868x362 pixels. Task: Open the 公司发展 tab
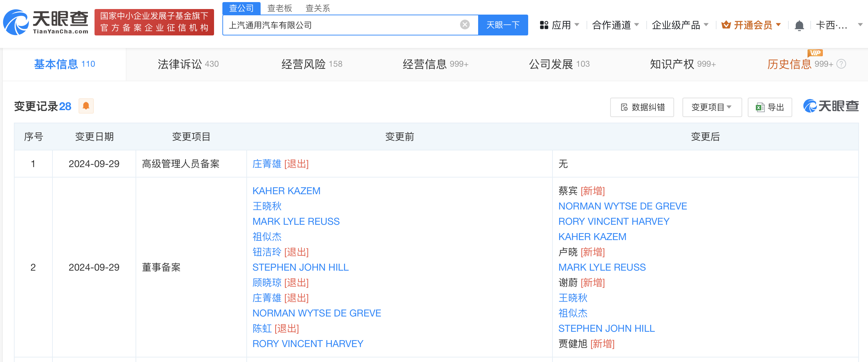pyautogui.click(x=559, y=64)
